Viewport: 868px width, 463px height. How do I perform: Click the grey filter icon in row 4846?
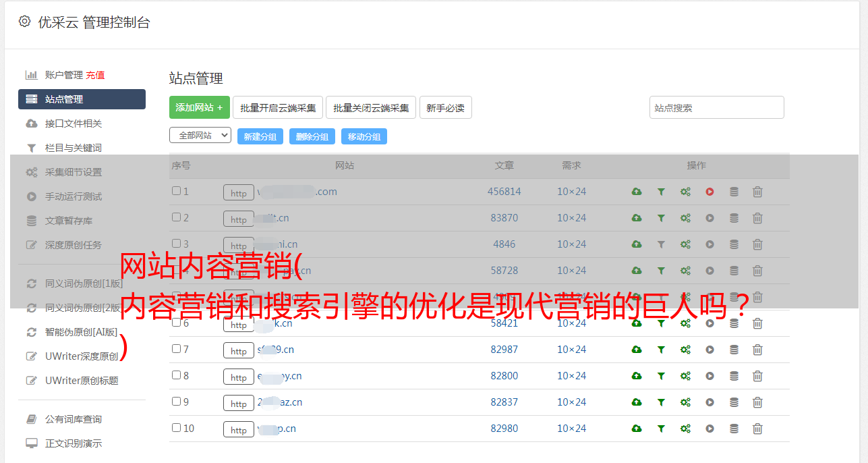point(661,244)
